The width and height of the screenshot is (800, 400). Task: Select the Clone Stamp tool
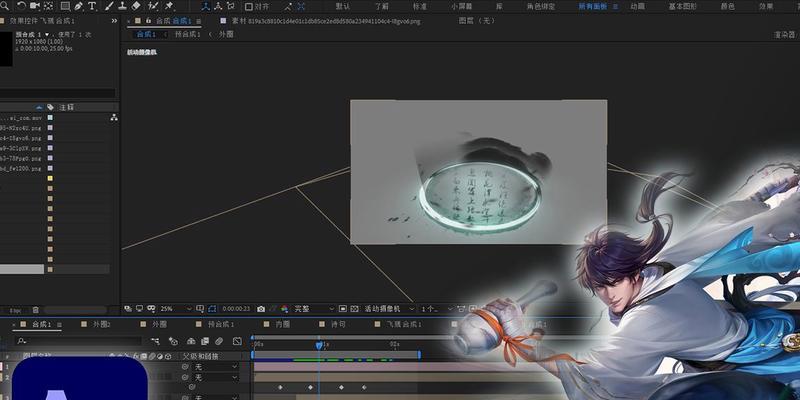(x=123, y=6)
